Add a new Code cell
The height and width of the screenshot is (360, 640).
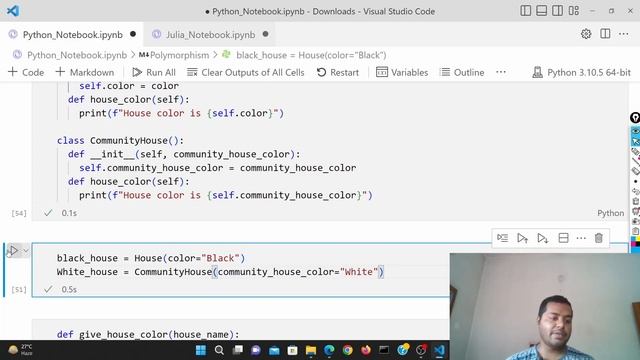tap(26, 72)
